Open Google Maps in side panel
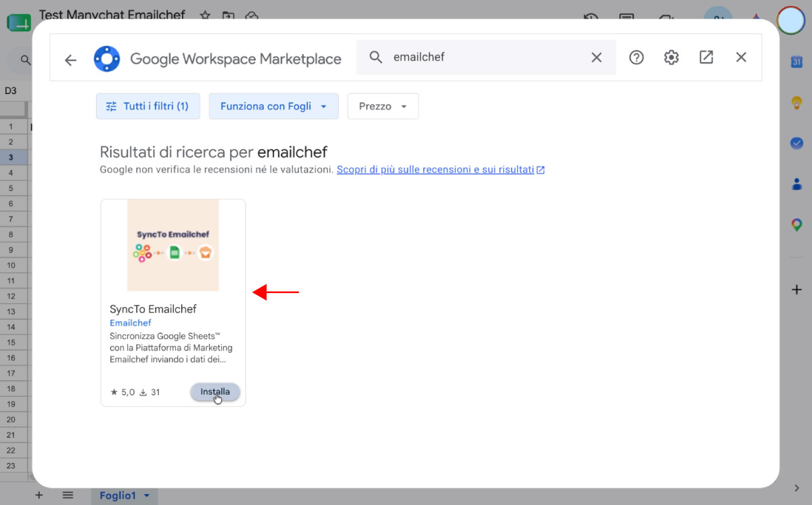812x505 pixels. (796, 225)
